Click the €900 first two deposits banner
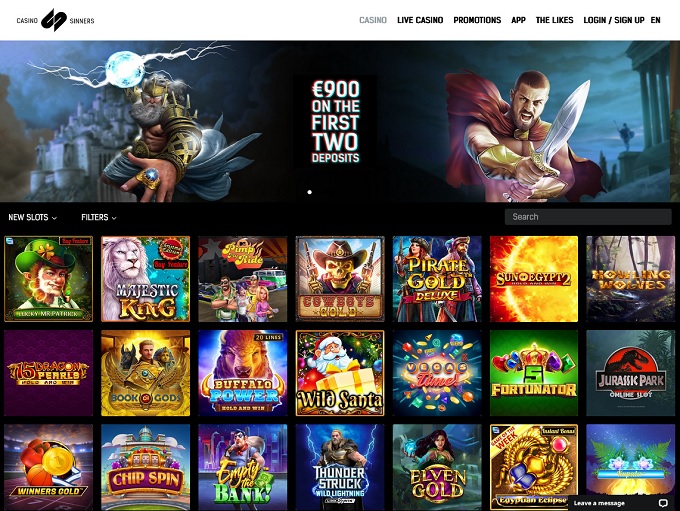This screenshot has height=511, width=680. pos(335,121)
